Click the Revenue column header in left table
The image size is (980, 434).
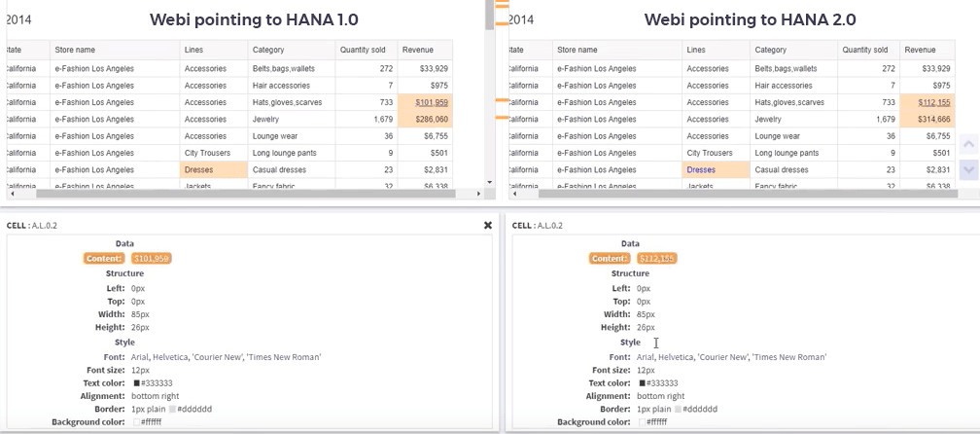pos(425,50)
